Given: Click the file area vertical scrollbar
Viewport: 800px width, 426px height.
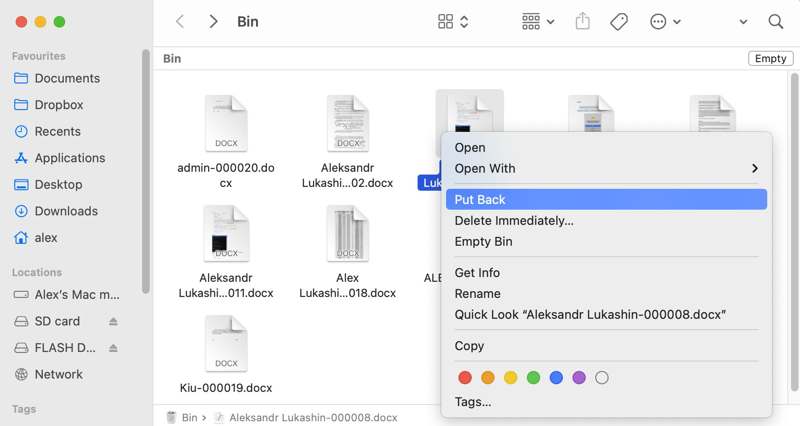Looking at the screenshot, I should [794, 232].
